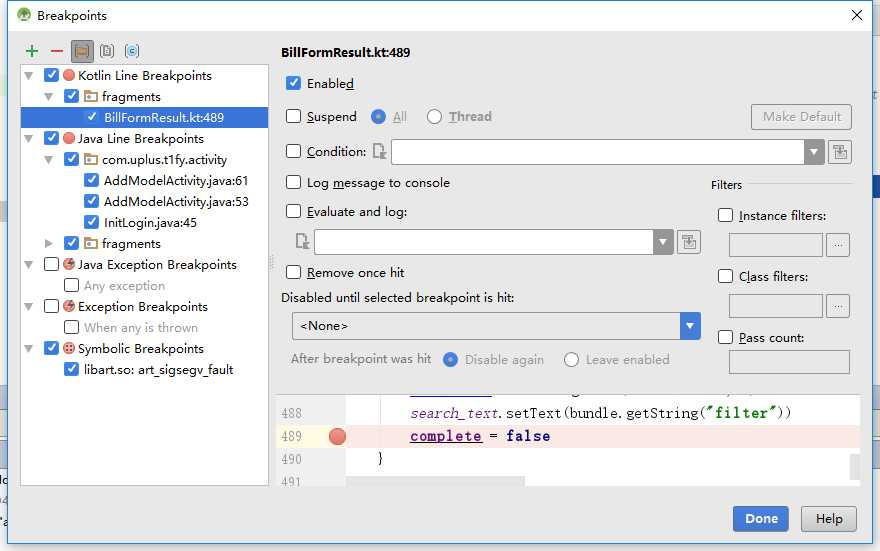Toggle group by package icon
This screenshot has height=551, width=880.
[x=82, y=52]
